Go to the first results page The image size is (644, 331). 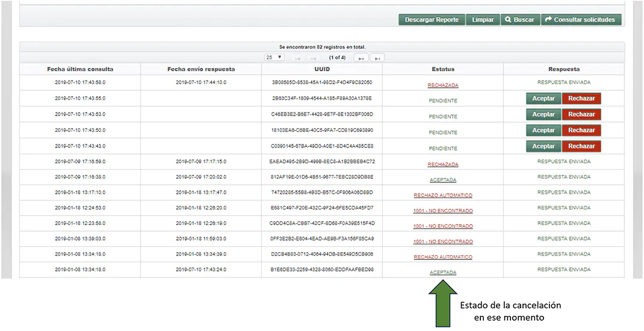click(x=297, y=58)
